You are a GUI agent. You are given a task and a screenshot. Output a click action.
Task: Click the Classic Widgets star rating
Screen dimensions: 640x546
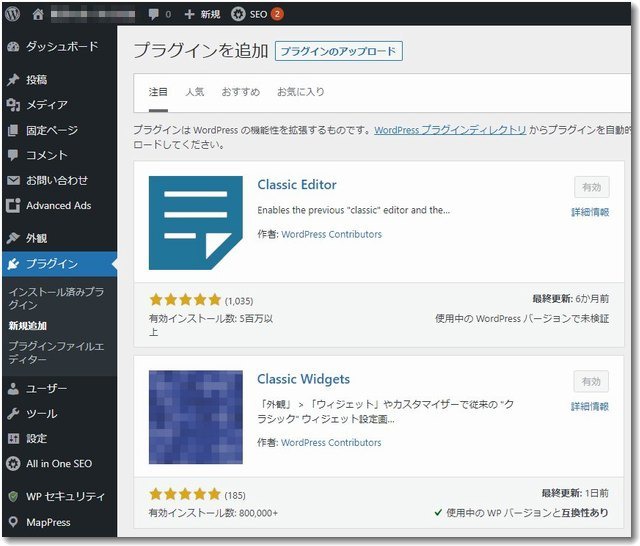(185, 495)
